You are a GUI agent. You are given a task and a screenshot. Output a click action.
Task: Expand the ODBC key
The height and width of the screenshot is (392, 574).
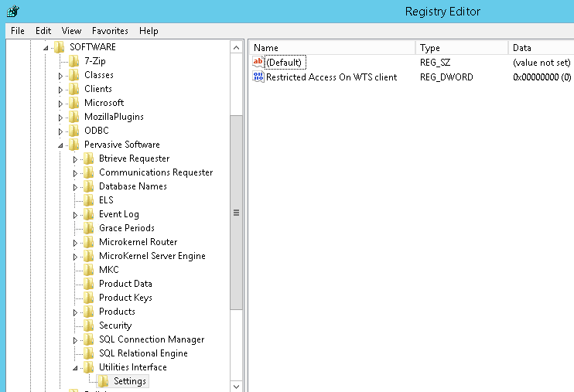(60, 131)
